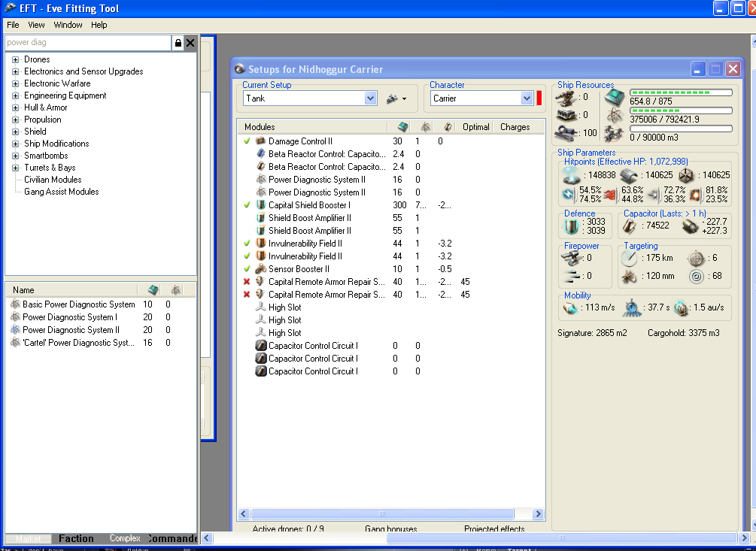756x551 pixels.
Task: Open the View menu
Action: pos(36,25)
